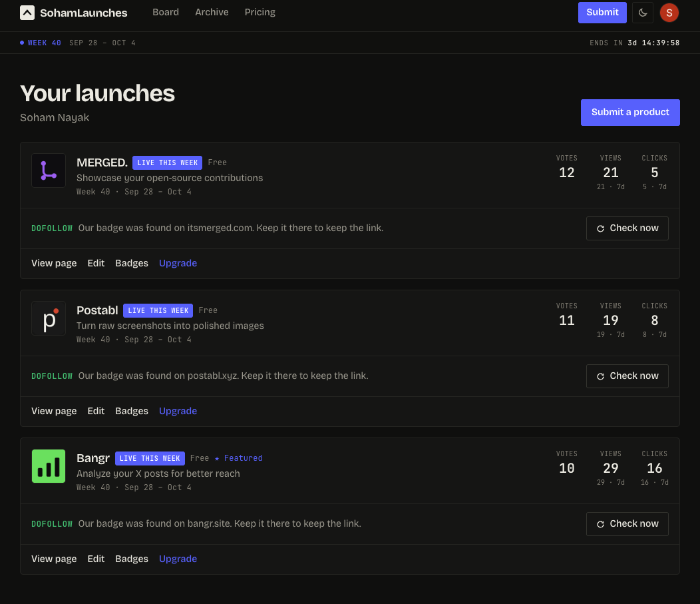View the Bangr launch page
Viewport: 700px width, 604px height.
(54, 559)
